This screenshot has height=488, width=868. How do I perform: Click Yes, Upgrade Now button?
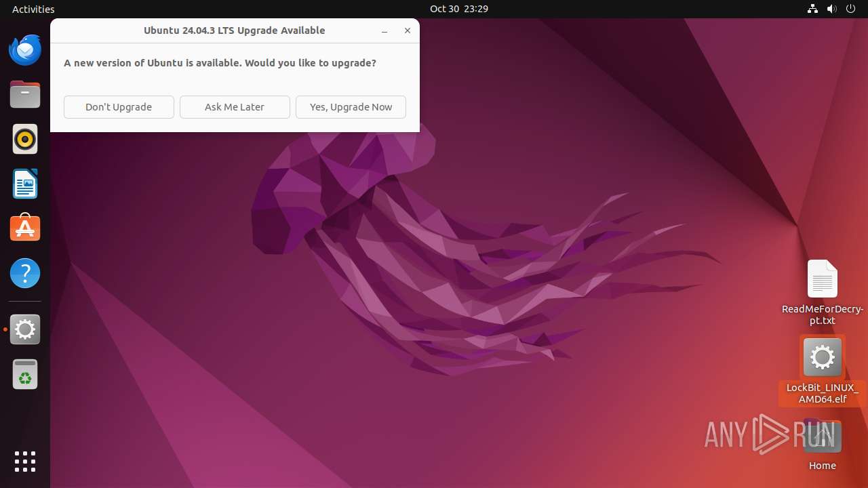351,107
